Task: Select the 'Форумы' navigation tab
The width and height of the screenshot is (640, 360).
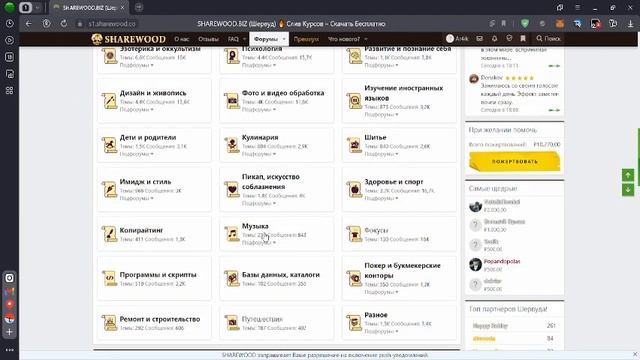Action: (265, 39)
